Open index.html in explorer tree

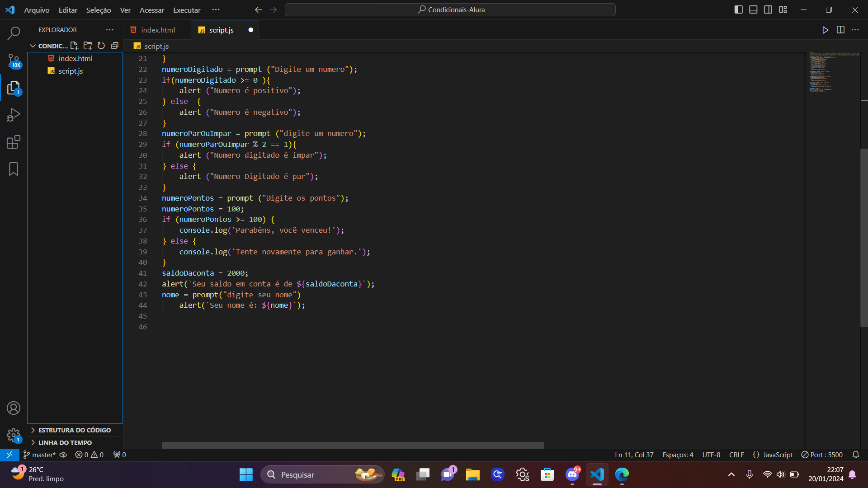click(75, 58)
